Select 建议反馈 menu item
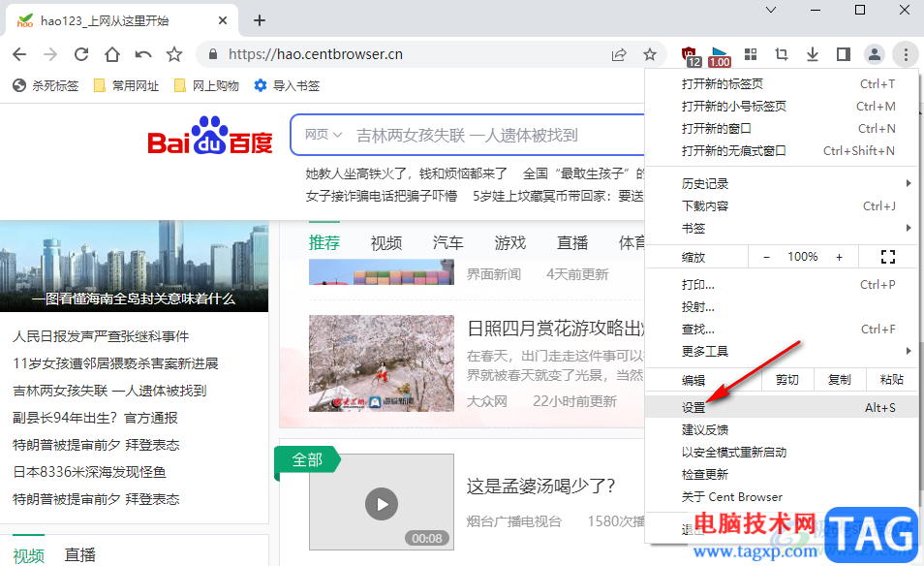 coord(782,429)
